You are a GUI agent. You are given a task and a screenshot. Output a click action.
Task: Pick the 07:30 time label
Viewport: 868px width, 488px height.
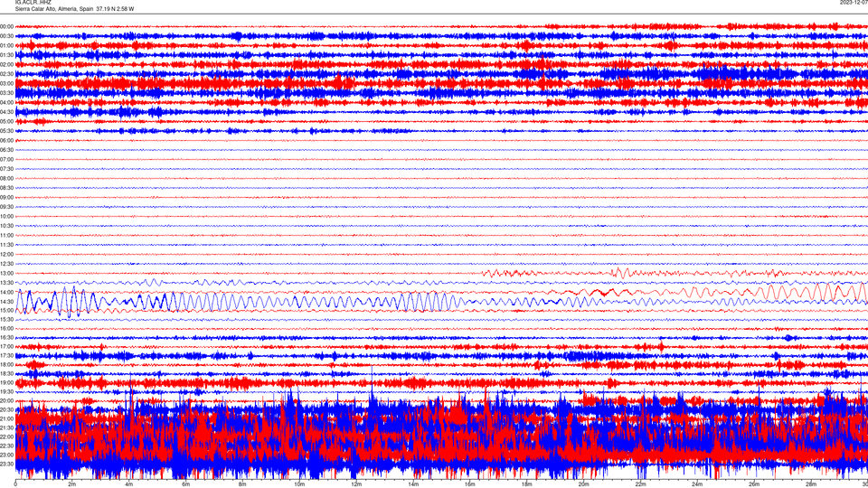click(x=6, y=169)
